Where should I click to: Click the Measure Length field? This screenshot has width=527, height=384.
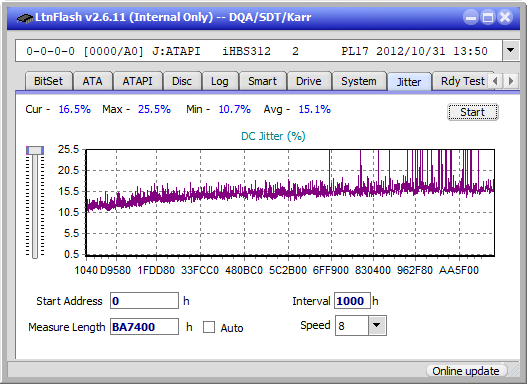pyautogui.click(x=145, y=327)
